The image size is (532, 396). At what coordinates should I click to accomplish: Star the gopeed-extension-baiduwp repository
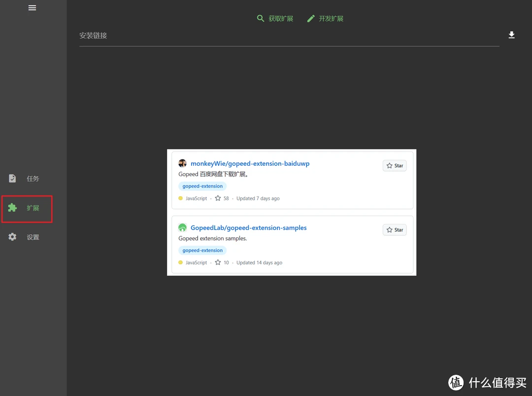pyautogui.click(x=395, y=166)
